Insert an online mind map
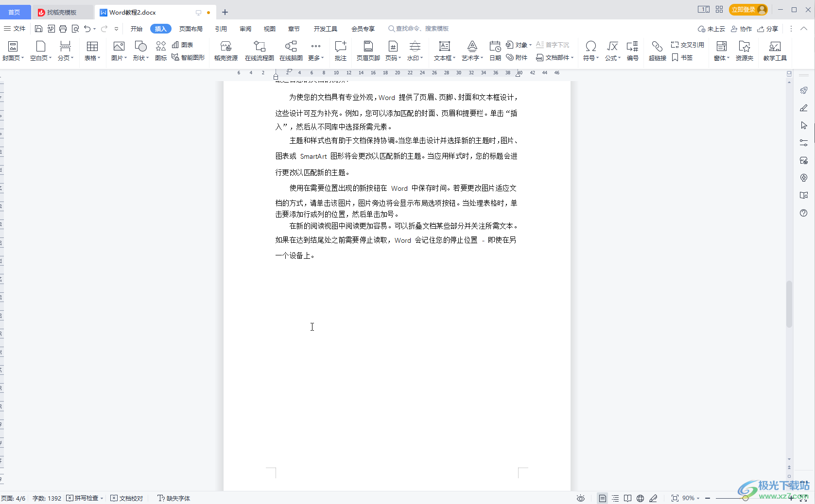Viewport: 815px width, 504px height. tap(291, 50)
